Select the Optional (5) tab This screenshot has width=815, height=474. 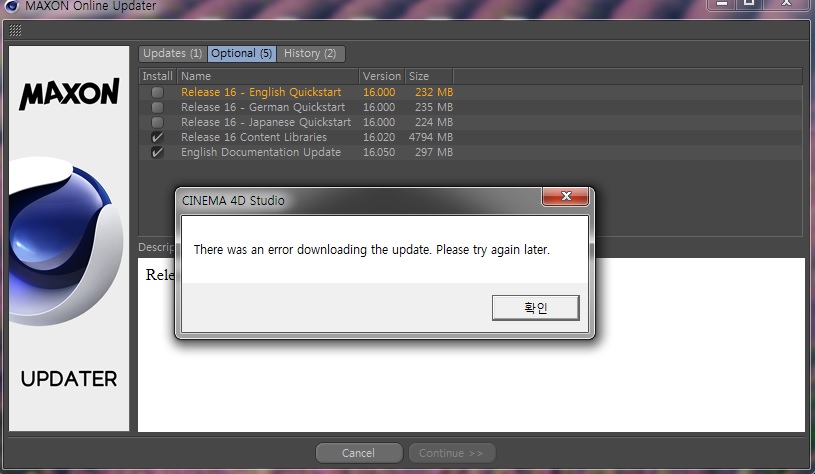242,54
